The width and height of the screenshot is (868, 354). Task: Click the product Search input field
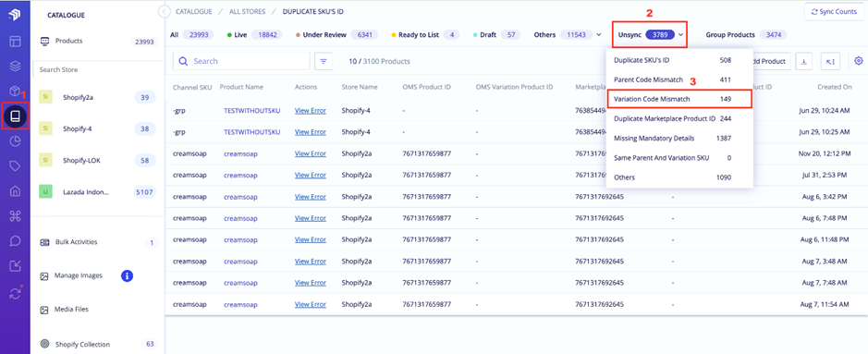tap(241, 61)
